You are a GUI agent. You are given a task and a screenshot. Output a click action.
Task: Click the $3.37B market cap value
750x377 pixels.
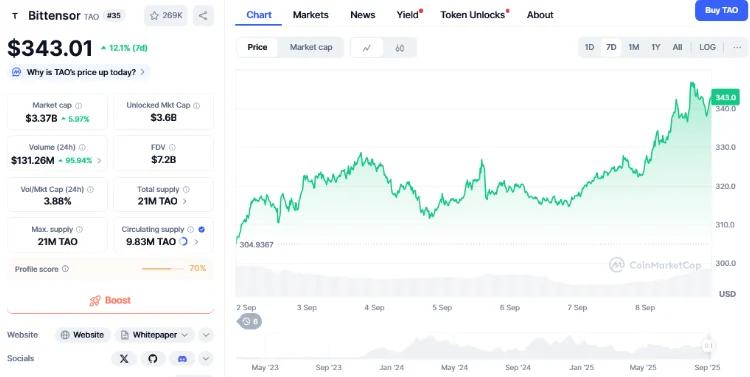[x=41, y=119]
